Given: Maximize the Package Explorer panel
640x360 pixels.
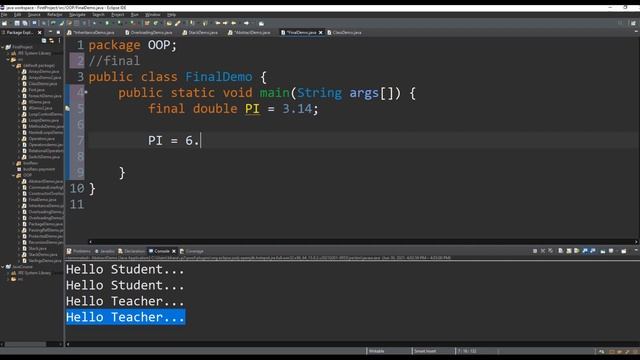Looking at the screenshot, I should (x=58, y=32).
